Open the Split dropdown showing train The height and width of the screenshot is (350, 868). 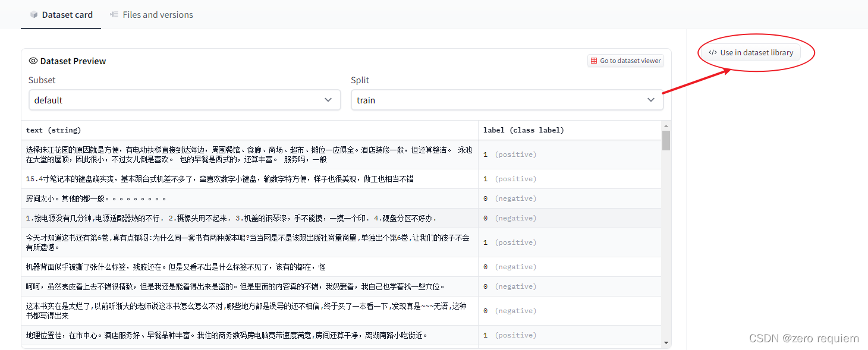[x=507, y=100]
